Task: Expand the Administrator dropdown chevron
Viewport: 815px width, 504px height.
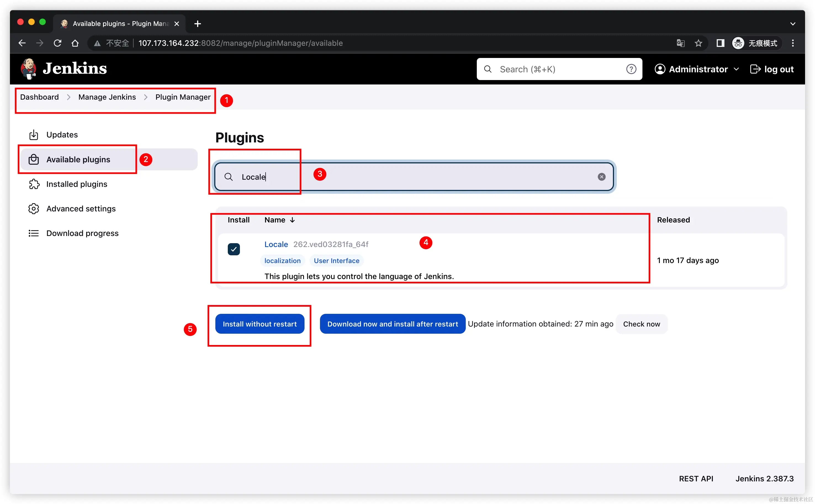Action: (736, 69)
